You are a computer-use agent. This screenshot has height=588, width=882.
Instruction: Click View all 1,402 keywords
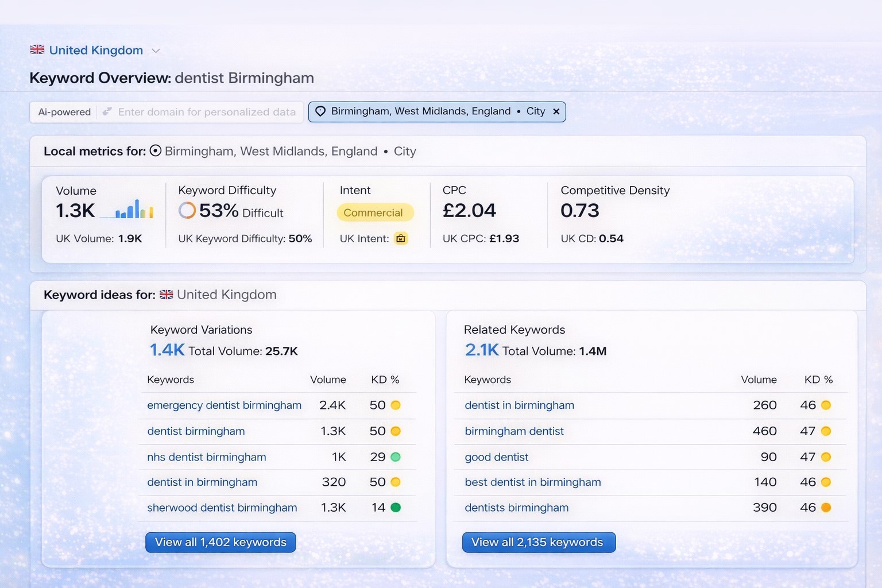click(x=220, y=542)
